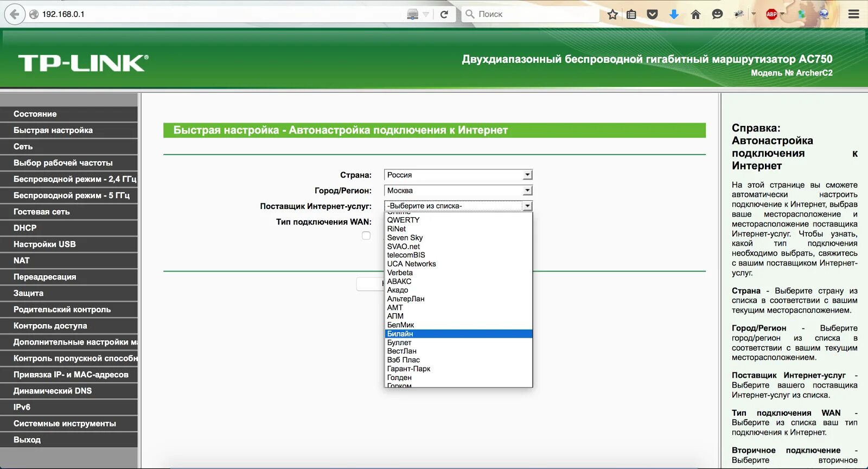The height and width of the screenshot is (469, 868).
Task: Bookmark this page with the star icon
Action: coord(612,14)
